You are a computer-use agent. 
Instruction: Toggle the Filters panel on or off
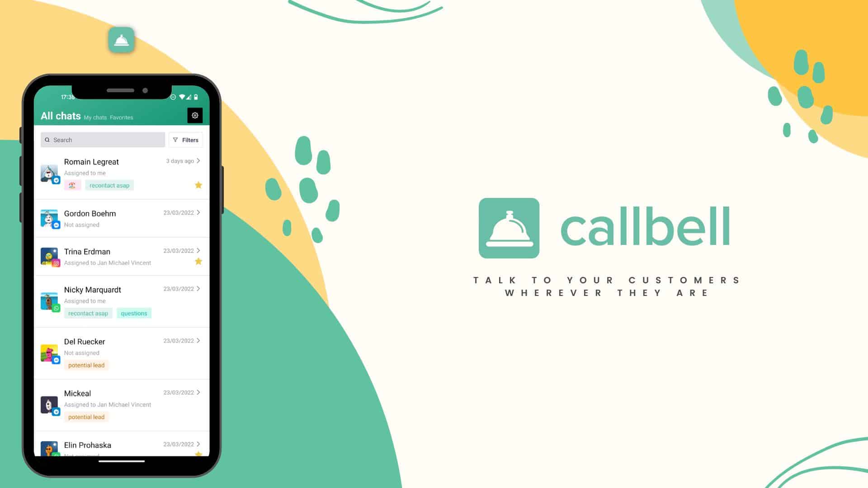pyautogui.click(x=186, y=140)
